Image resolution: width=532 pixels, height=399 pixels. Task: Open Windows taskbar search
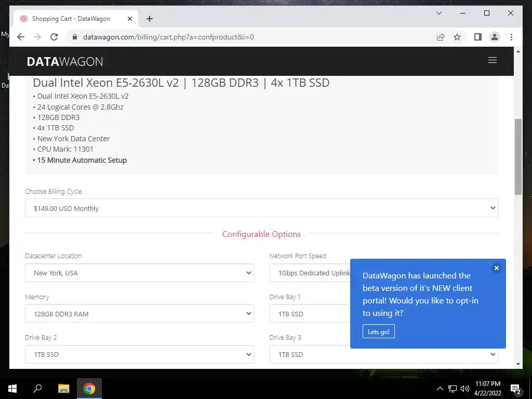[37, 389]
